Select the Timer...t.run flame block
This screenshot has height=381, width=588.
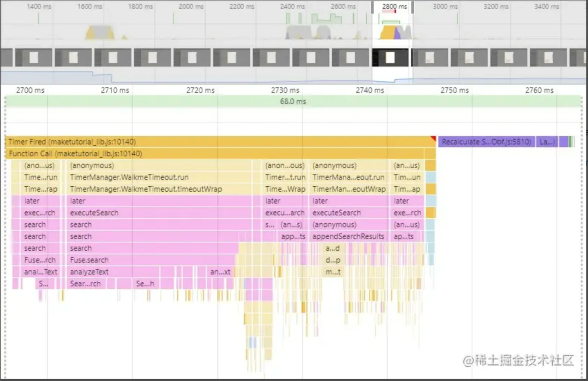[x=284, y=177]
